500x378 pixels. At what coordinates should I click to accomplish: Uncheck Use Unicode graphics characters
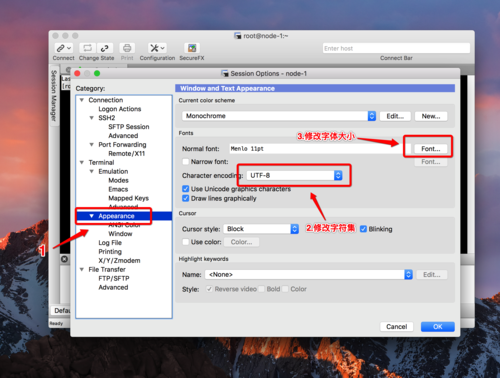186,189
